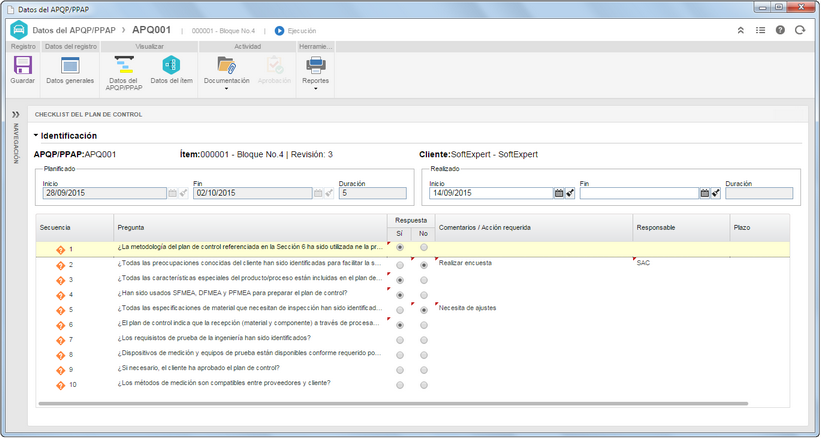Screen dimensions: 821x438
Task: Select question text about SFMEA, DFMEA y PFMEA
Action: [x=232, y=293]
